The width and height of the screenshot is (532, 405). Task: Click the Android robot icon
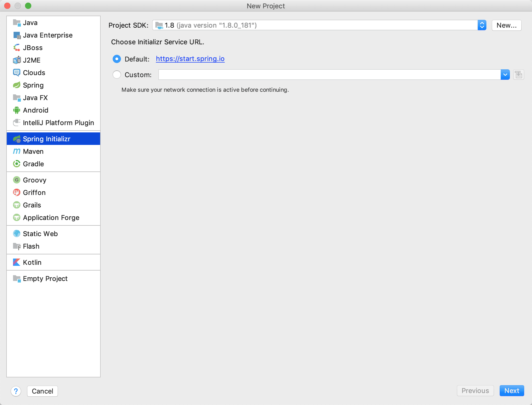pos(17,110)
